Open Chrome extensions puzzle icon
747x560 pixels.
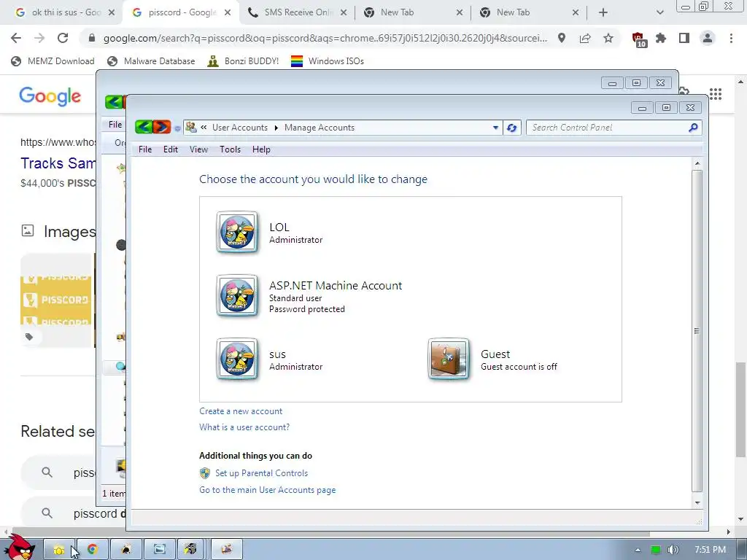(x=661, y=38)
